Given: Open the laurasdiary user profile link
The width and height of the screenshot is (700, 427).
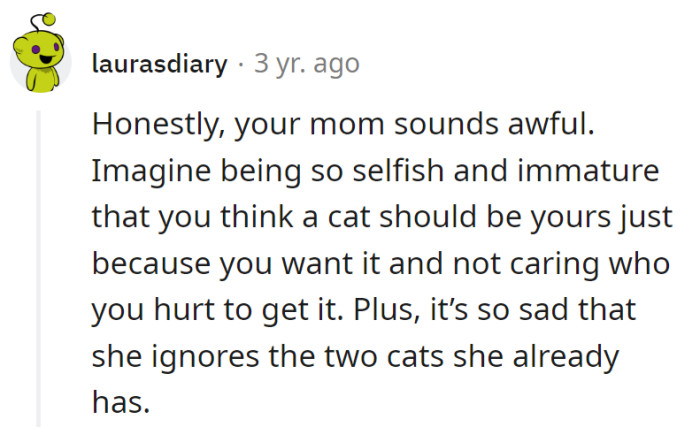Looking at the screenshot, I should point(159,65).
